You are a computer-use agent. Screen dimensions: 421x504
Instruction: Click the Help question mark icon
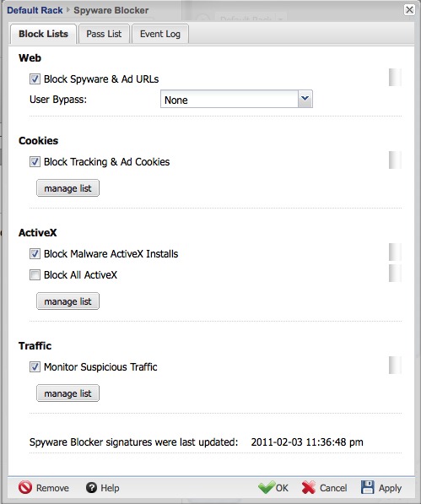click(91, 488)
